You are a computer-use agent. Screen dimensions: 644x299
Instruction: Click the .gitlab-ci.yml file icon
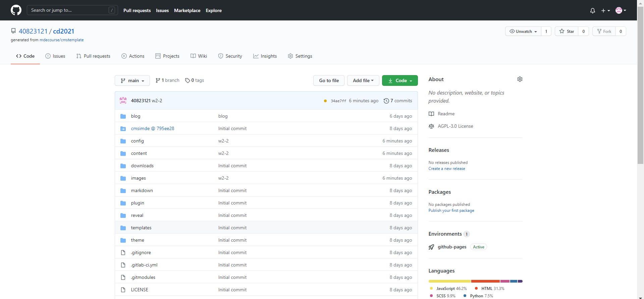123,265
